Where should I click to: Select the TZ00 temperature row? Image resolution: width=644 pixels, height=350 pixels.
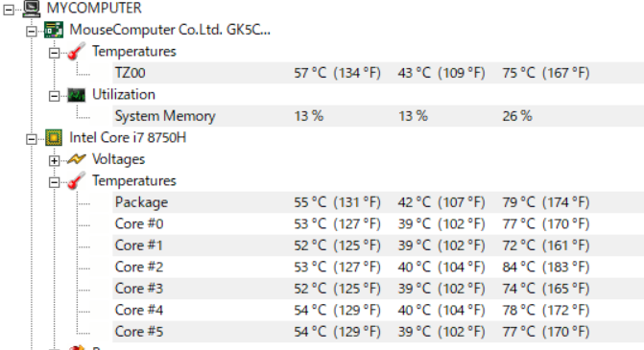[378, 73]
